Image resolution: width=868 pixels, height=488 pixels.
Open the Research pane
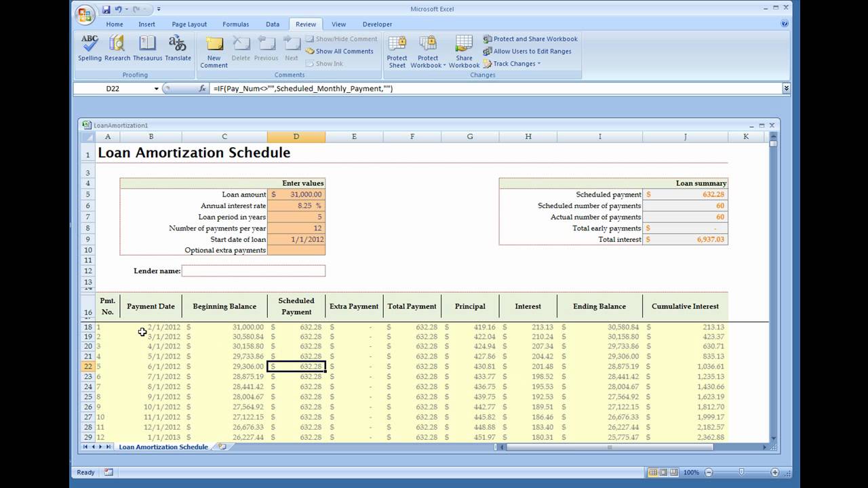point(117,48)
